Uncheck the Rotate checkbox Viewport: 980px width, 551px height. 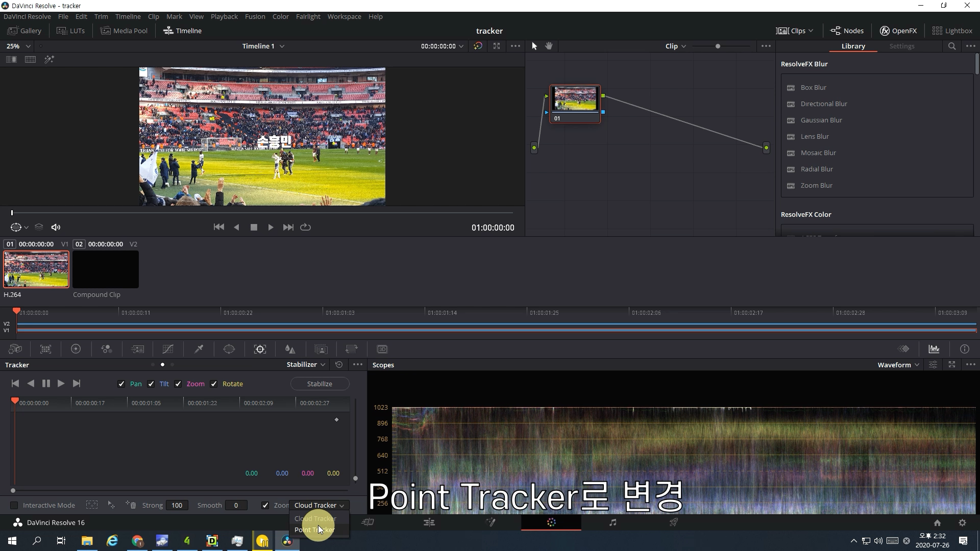click(x=214, y=384)
